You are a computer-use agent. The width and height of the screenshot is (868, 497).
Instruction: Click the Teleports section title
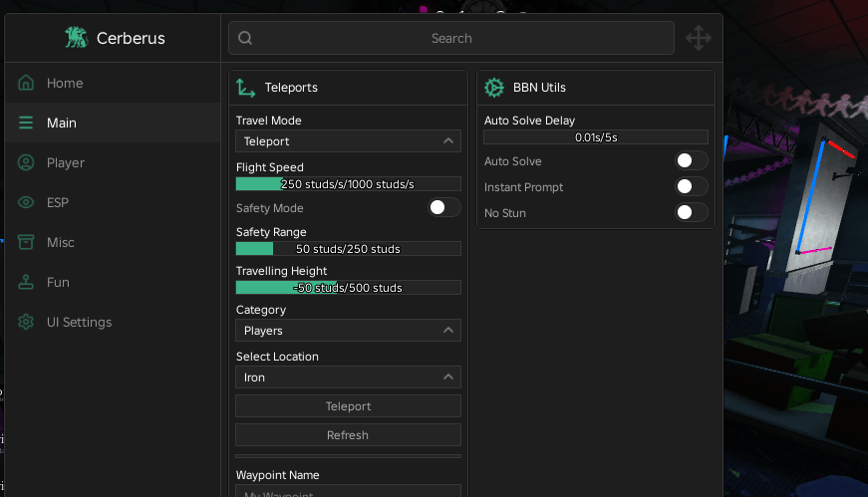click(291, 88)
